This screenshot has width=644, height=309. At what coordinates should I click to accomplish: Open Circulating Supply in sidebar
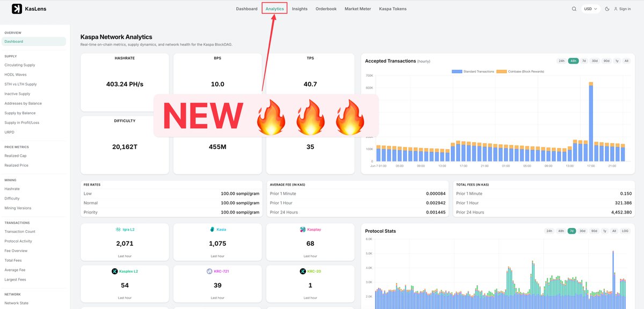click(20, 65)
